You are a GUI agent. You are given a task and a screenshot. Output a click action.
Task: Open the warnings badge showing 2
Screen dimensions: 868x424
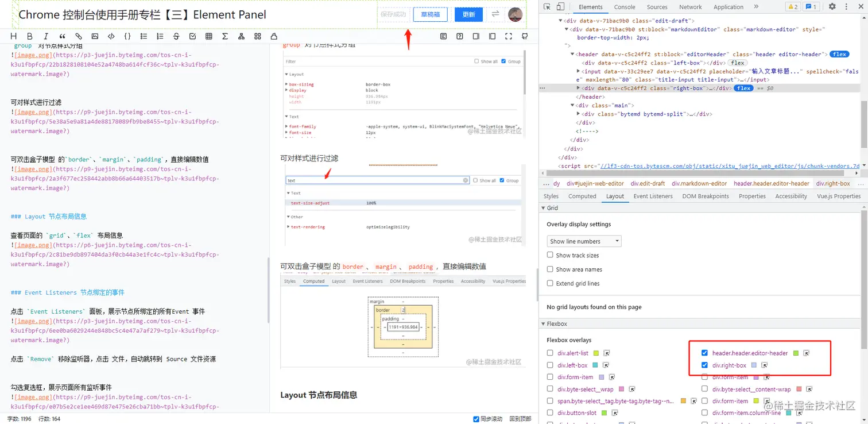click(x=792, y=7)
